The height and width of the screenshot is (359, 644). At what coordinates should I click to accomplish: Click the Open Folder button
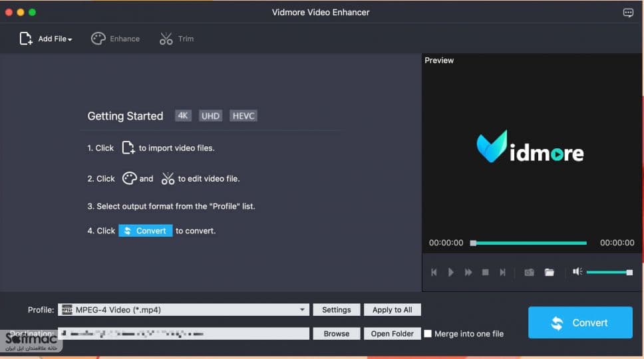[393, 334]
